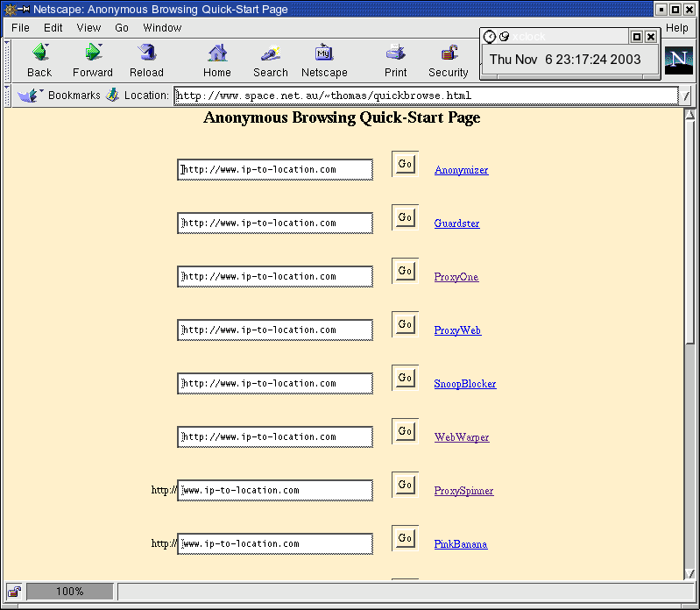The height and width of the screenshot is (610, 700).
Task: Click the second icon in xclock titlebar
Action: [x=504, y=37]
